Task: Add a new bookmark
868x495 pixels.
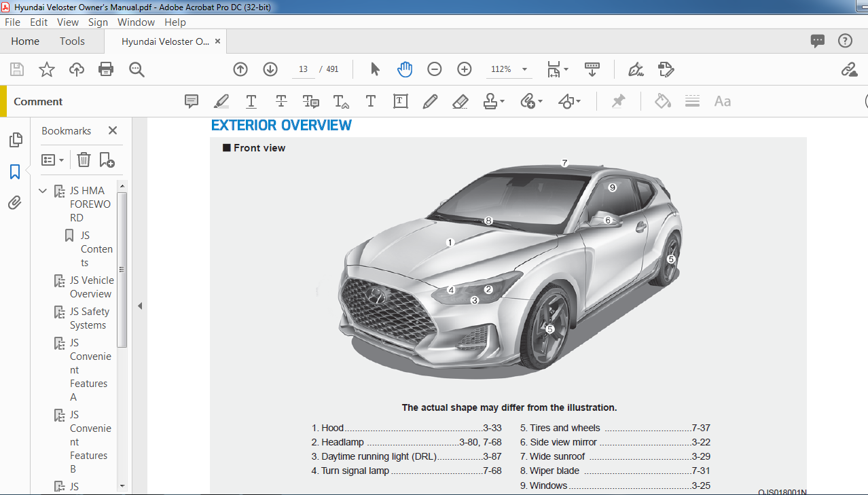Action: [x=107, y=160]
